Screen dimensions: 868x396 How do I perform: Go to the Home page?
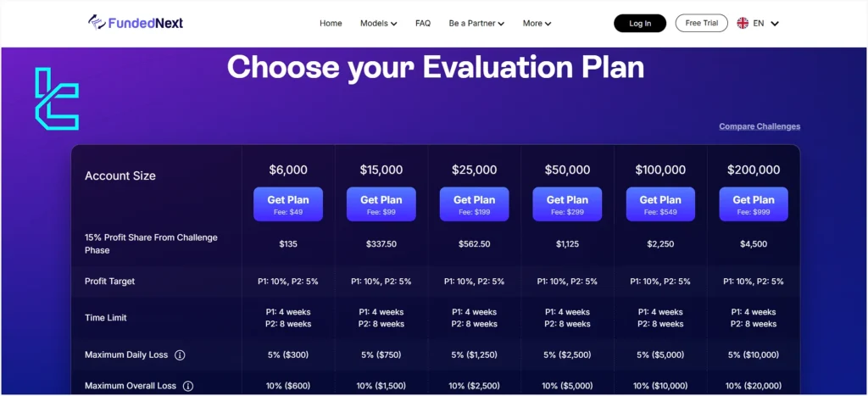tap(331, 23)
